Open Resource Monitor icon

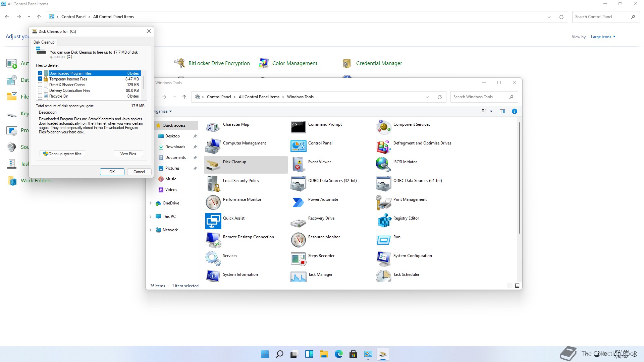click(298, 240)
